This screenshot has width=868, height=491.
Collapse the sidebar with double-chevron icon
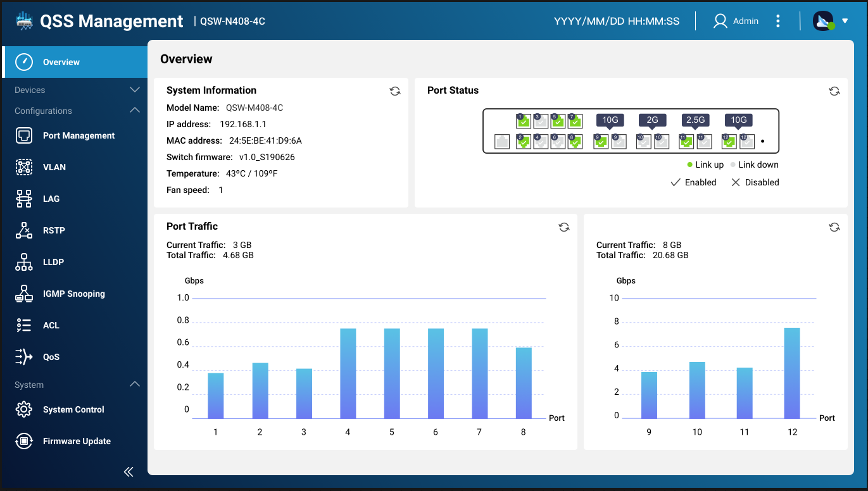click(129, 471)
